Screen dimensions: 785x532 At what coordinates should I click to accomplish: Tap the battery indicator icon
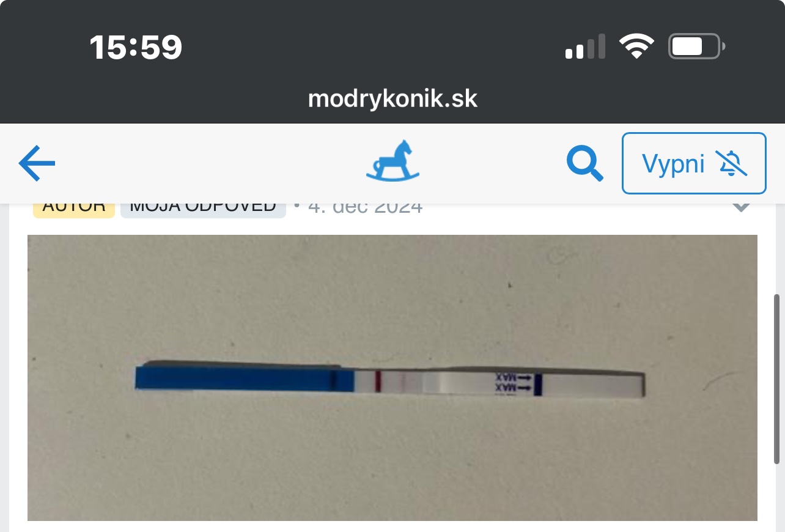[696, 46]
